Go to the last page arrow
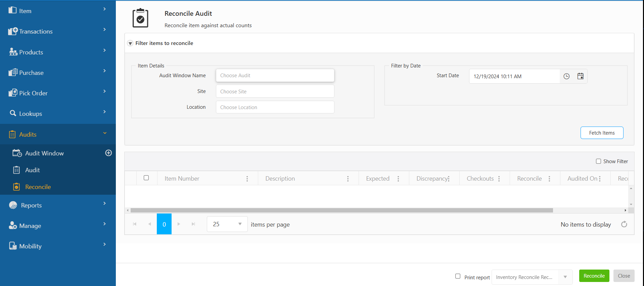 pyautogui.click(x=193, y=224)
